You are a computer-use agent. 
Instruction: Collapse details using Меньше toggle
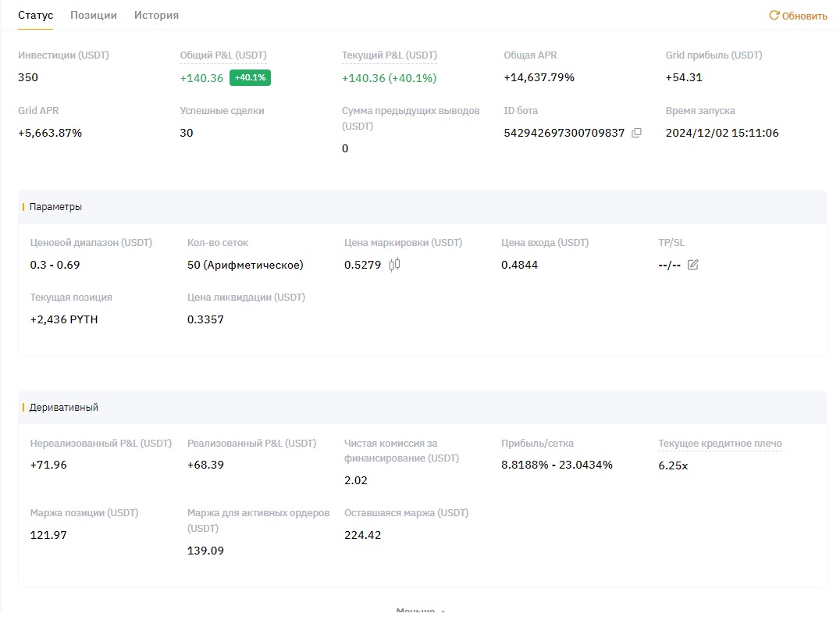point(421,612)
